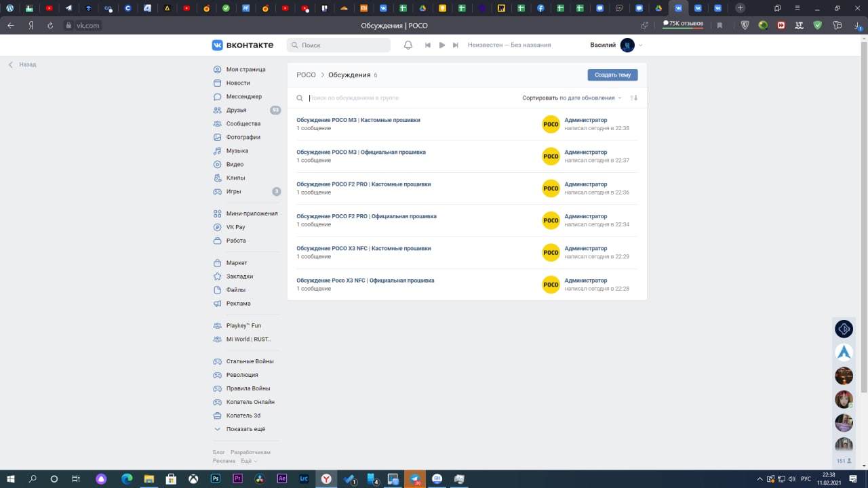Click the Закладки star icon

coord(218,276)
